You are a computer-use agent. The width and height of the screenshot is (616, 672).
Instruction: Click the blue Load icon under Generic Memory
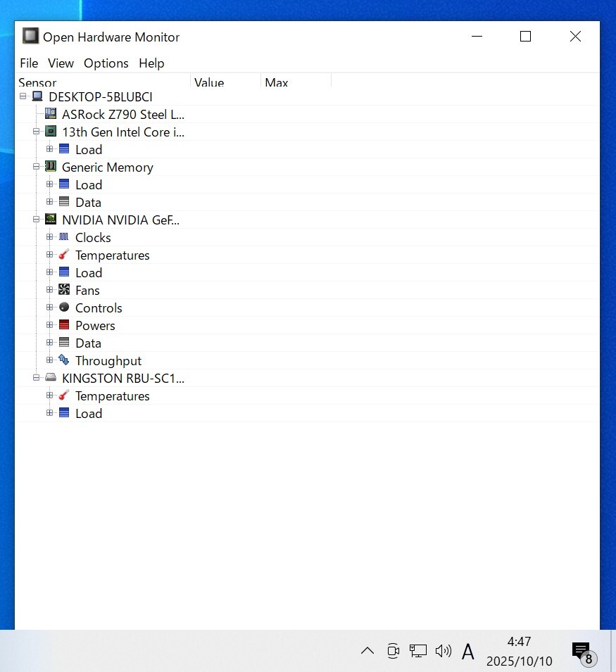pyautogui.click(x=64, y=184)
